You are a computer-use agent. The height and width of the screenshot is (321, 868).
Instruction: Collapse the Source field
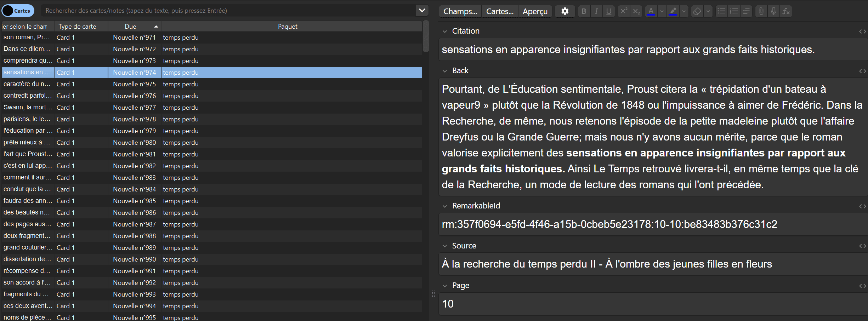445,246
